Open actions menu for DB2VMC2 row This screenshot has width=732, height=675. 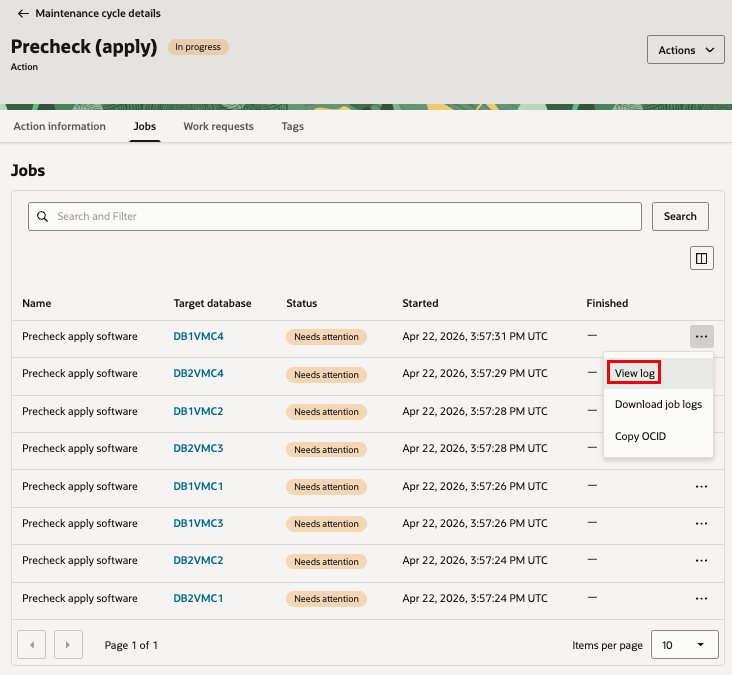702,561
